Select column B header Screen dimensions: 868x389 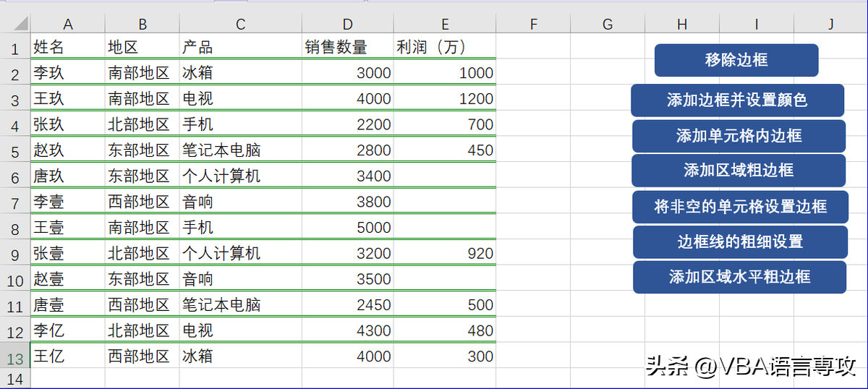(142, 25)
